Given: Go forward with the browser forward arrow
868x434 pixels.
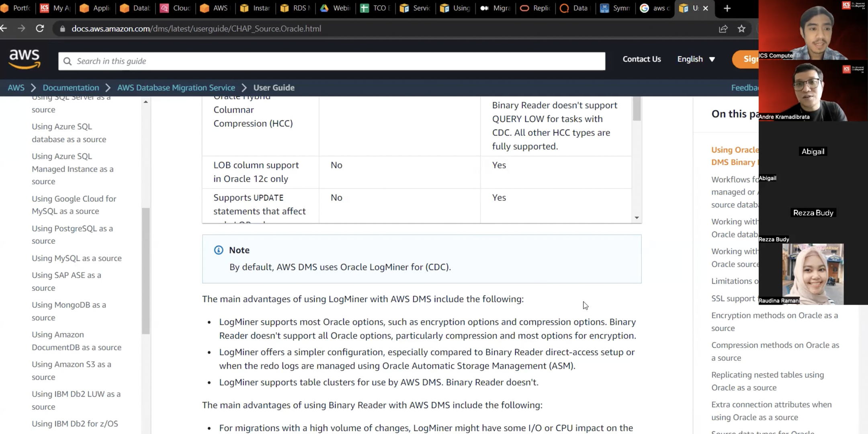Looking at the screenshot, I should point(21,29).
